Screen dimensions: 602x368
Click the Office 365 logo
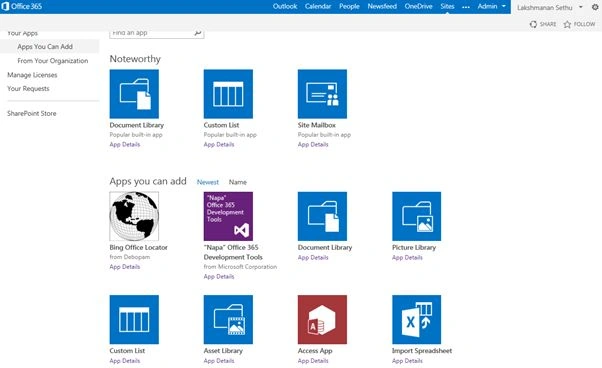pyautogui.click(x=22, y=6)
